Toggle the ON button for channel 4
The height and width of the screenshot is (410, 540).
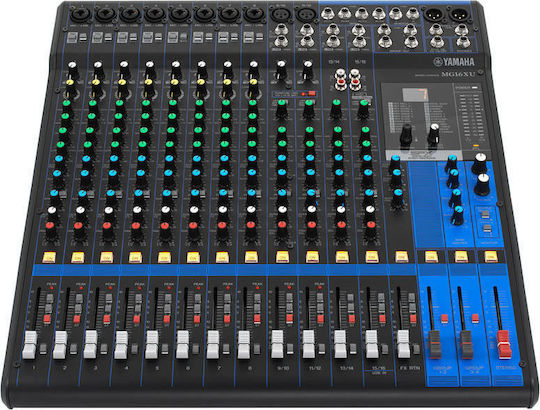(x=135, y=257)
